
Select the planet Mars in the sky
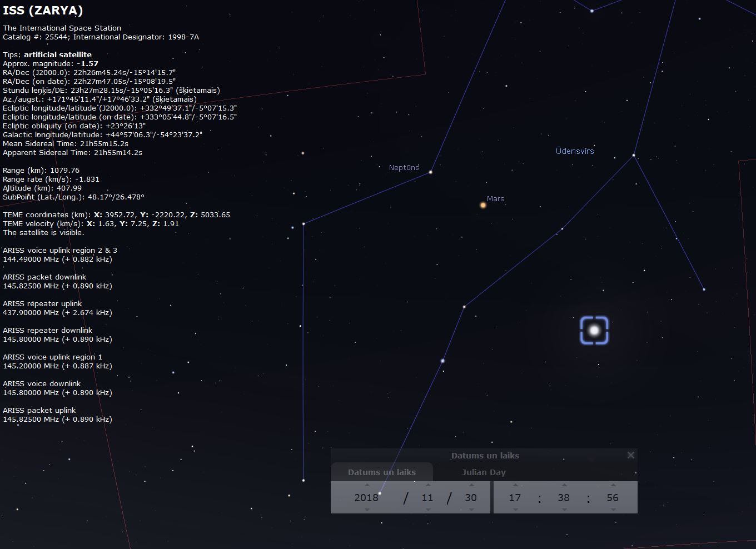483,205
